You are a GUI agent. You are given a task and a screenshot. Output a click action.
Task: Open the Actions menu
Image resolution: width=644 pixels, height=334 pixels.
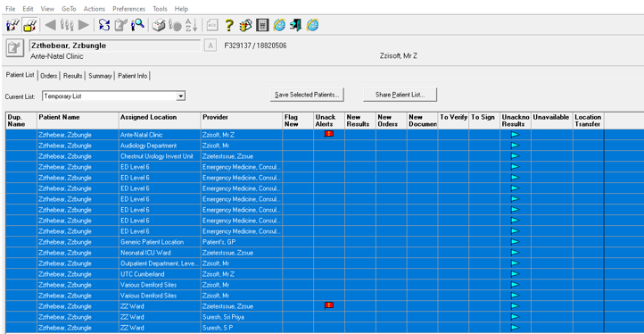95,9
